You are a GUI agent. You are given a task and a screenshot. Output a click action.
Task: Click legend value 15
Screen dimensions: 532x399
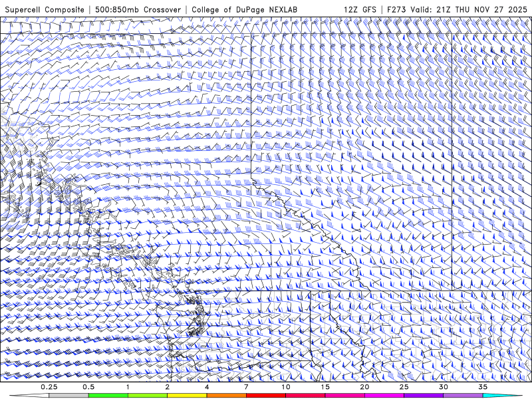click(325, 387)
